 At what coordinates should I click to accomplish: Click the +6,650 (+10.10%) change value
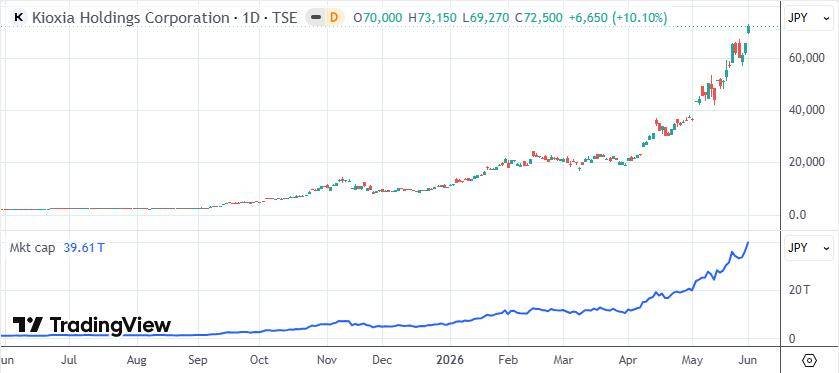617,18
